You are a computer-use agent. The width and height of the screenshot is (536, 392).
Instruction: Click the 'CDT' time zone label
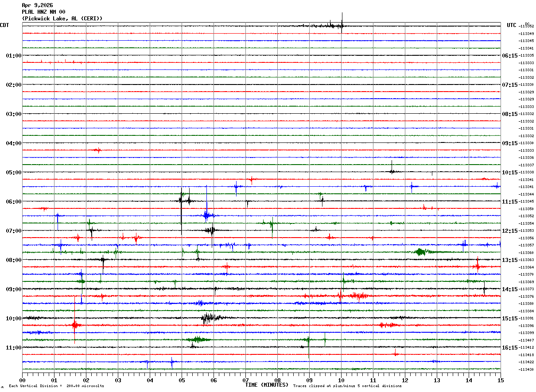(x=5, y=25)
